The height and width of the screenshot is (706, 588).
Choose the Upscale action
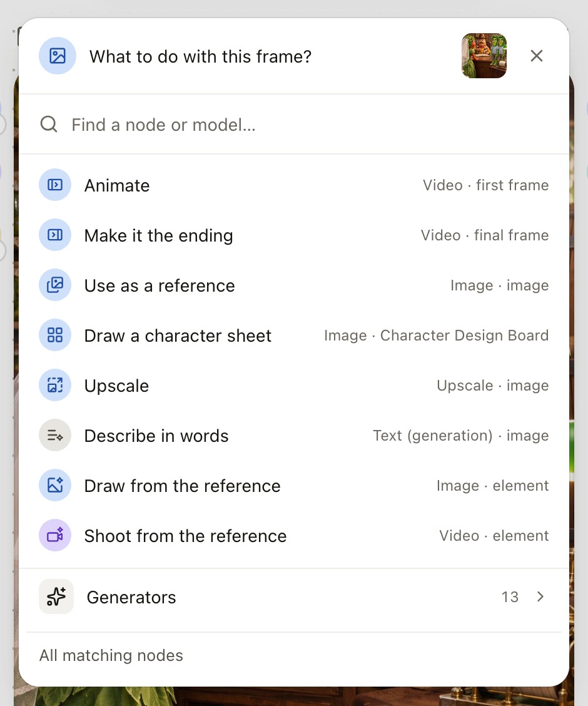click(294, 386)
